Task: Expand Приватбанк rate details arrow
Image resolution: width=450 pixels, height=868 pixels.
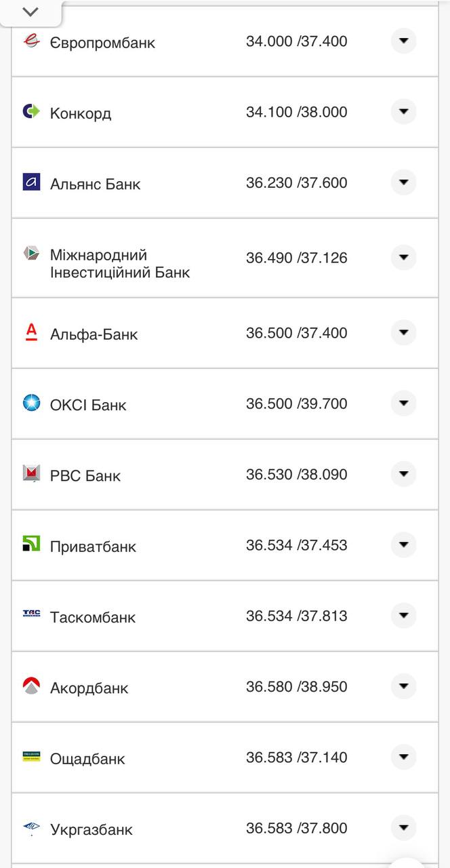Action: [403, 545]
